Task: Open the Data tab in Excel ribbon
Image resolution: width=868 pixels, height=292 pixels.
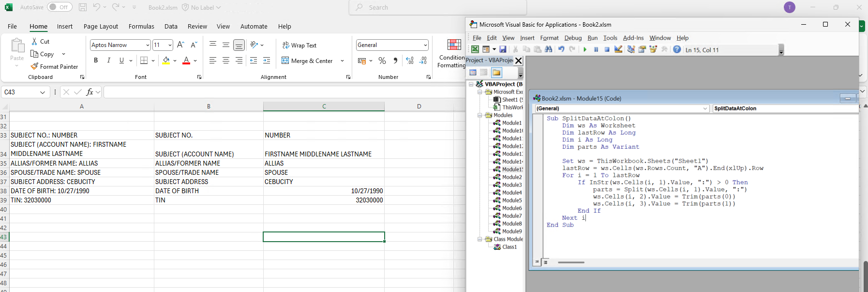Action: 171,26
